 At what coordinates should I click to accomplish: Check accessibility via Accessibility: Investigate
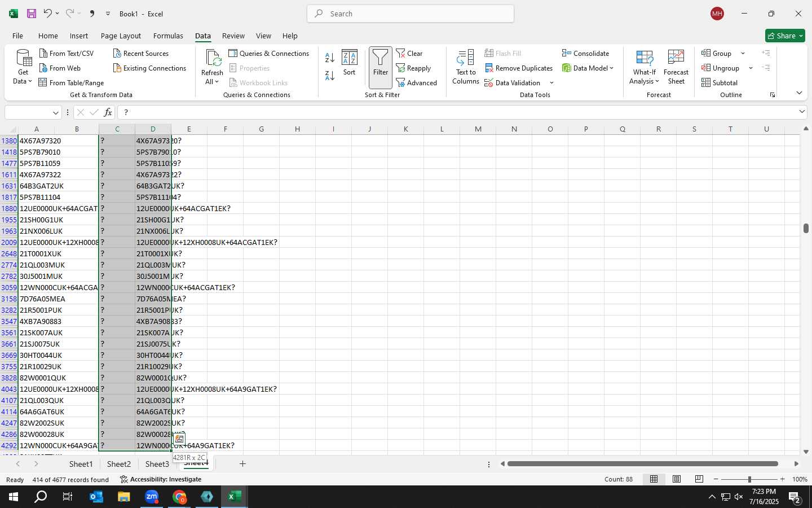pos(161,479)
